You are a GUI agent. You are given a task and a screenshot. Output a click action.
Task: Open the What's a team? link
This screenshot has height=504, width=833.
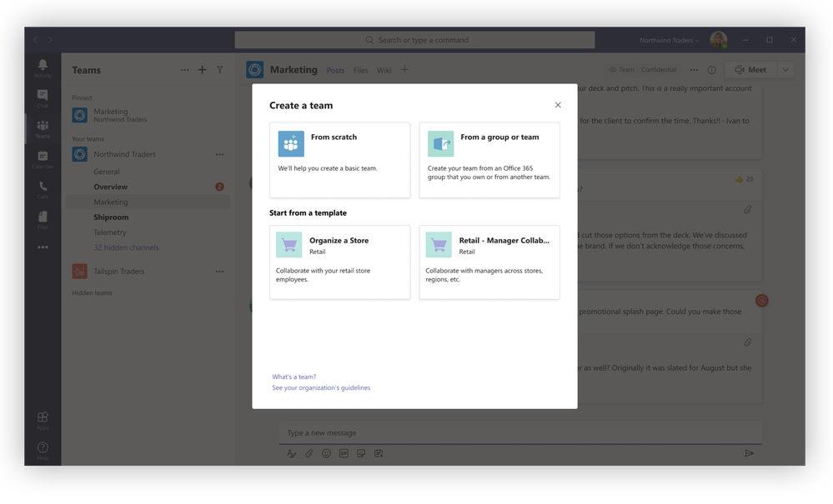coord(294,377)
